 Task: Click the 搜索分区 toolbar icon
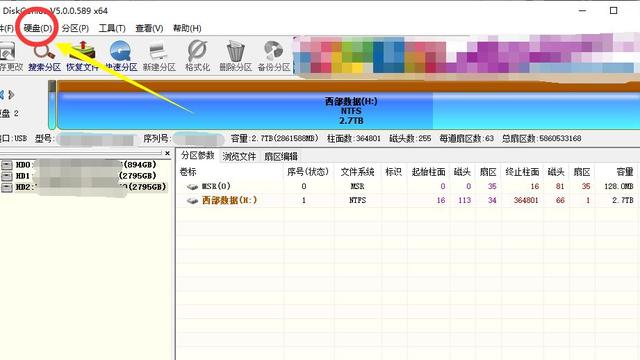pos(44,57)
